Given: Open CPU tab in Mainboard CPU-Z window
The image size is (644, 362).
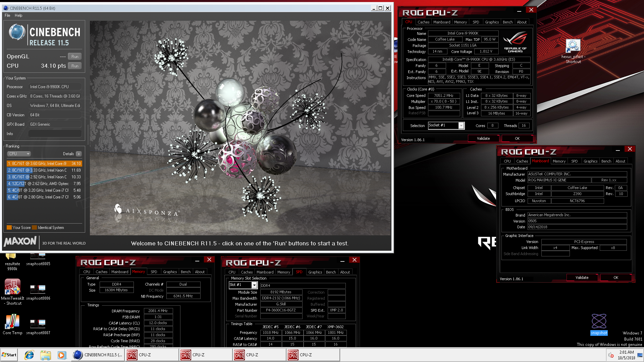Looking at the screenshot, I should 507,161.
